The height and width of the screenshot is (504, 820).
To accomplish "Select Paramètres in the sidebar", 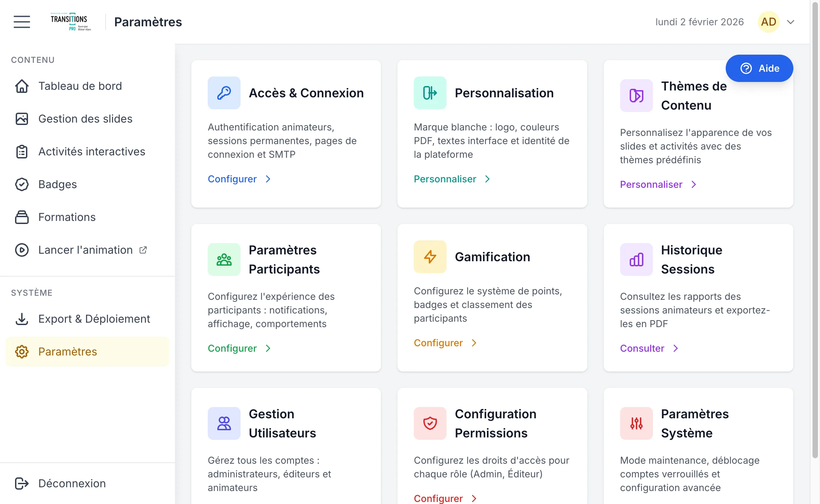I will pyautogui.click(x=87, y=352).
